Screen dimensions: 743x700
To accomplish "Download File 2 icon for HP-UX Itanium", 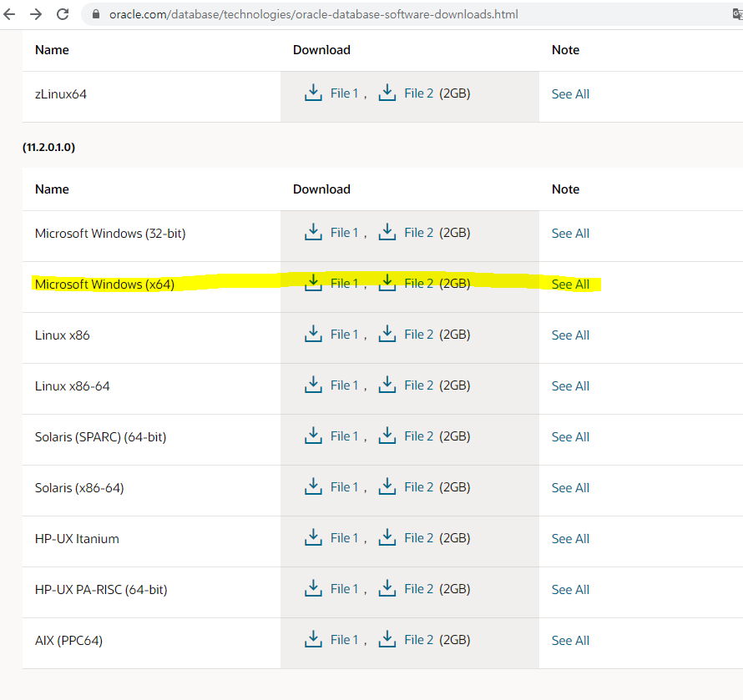I will click(x=387, y=537).
